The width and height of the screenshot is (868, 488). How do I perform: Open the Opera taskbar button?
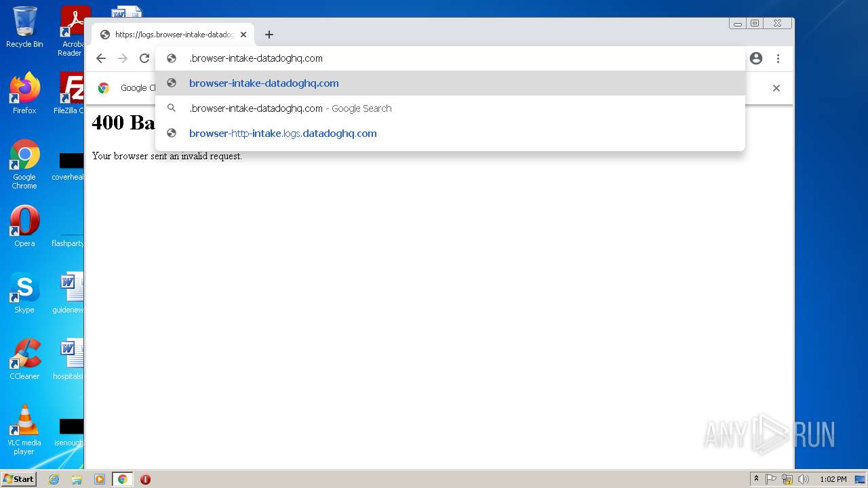click(145, 479)
